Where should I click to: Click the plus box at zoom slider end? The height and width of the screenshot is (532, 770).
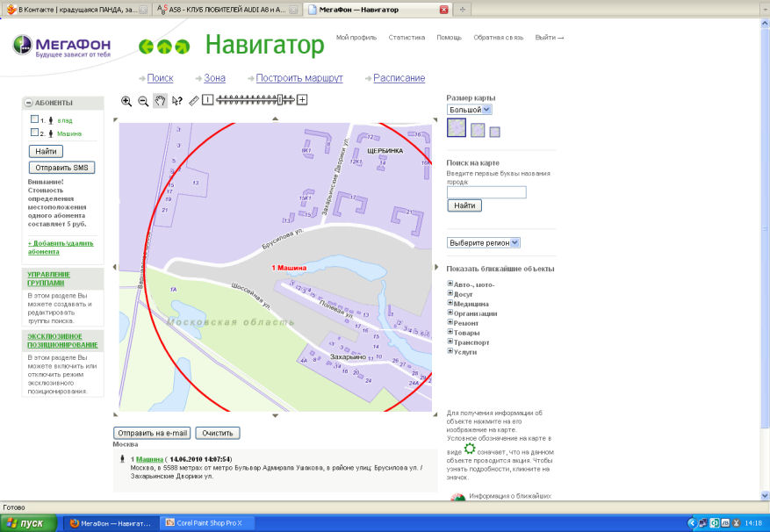coord(302,100)
